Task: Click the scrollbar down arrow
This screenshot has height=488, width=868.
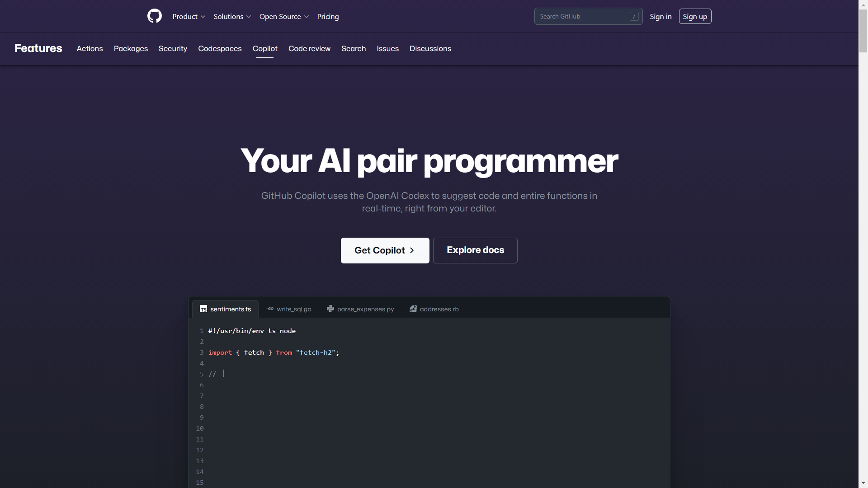Action: pos(863,483)
